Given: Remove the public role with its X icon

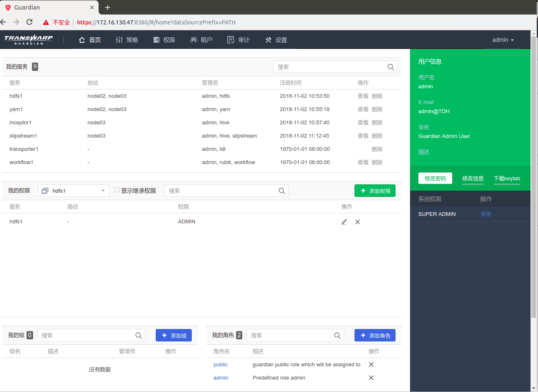Looking at the screenshot, I should click(x=371, y=365).
